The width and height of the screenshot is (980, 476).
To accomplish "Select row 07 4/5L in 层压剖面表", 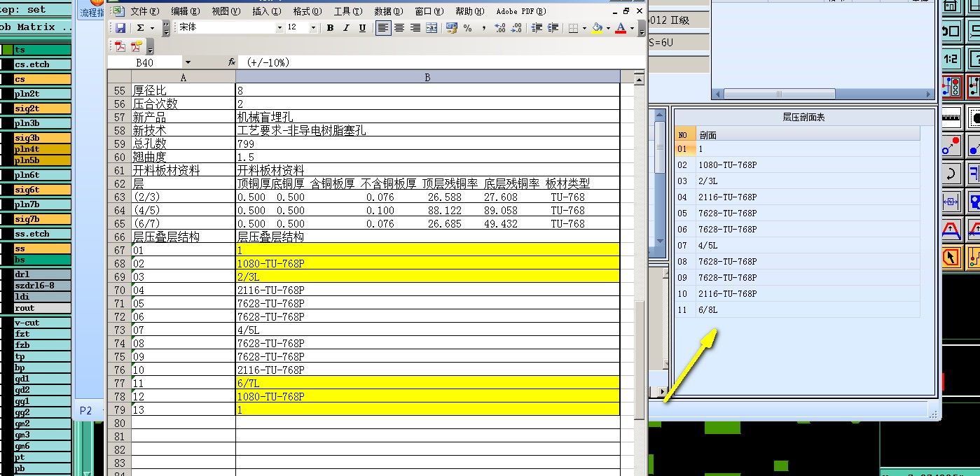I will pyautogui.click(x=797, y=245).
